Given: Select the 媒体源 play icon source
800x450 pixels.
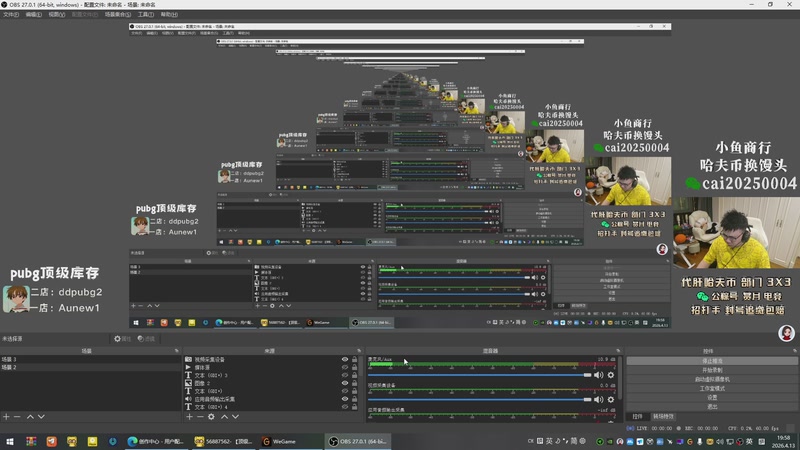Looking at the screenshot, I should (x=188, y=367).
